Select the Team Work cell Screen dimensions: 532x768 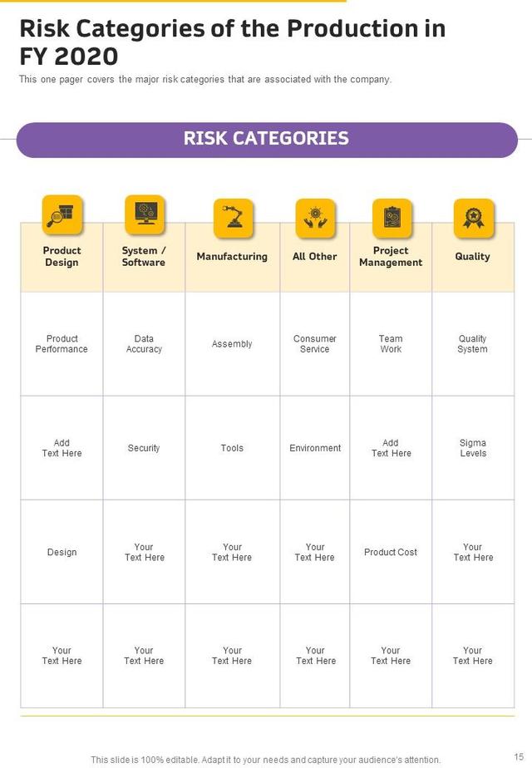point(391,344)
